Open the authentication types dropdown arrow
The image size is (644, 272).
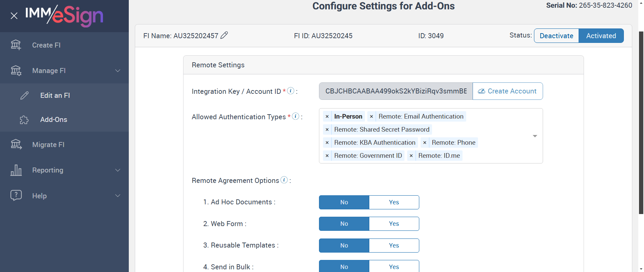click(535, 136)
